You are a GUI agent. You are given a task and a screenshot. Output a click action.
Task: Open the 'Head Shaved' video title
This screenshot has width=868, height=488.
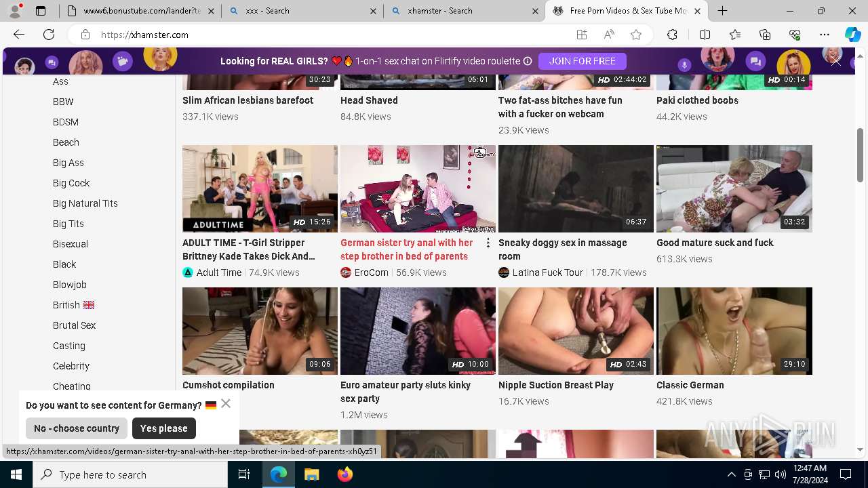click(x=369, y=100)
